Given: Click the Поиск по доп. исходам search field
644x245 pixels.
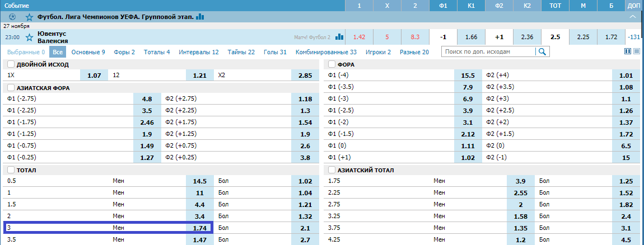Looking at the screenshot, I should [x=488, y=51].
